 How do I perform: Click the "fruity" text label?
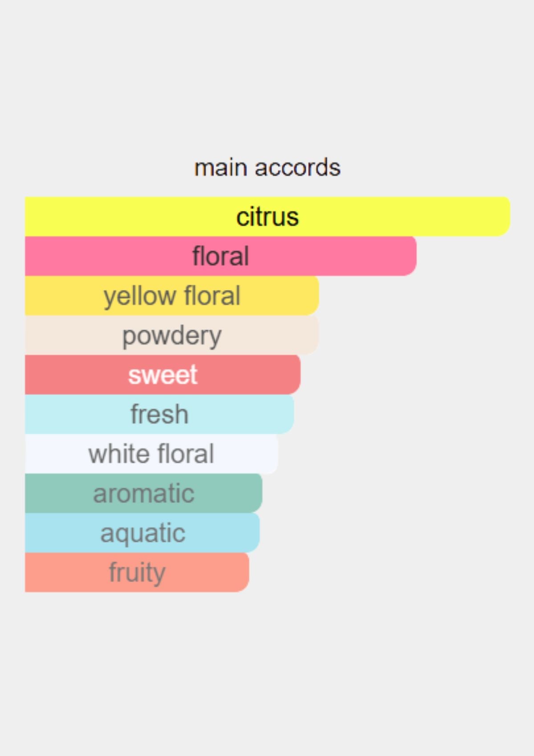(137, 572)
